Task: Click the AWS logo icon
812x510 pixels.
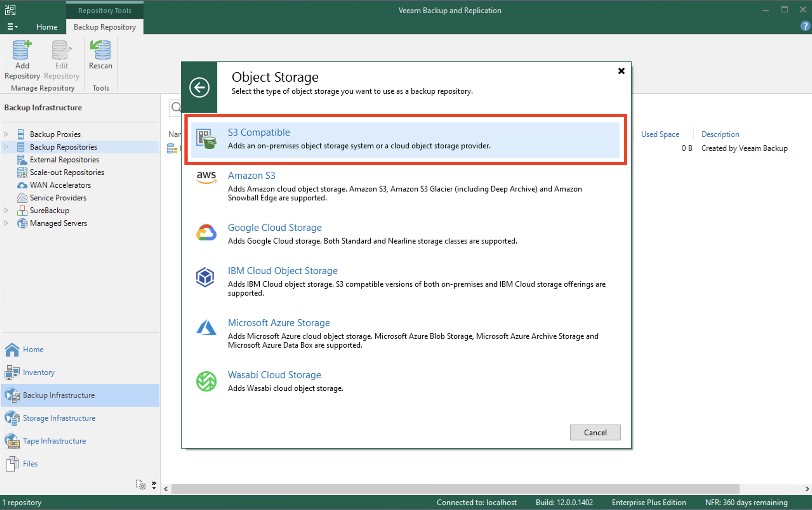Action: [206, 177]
